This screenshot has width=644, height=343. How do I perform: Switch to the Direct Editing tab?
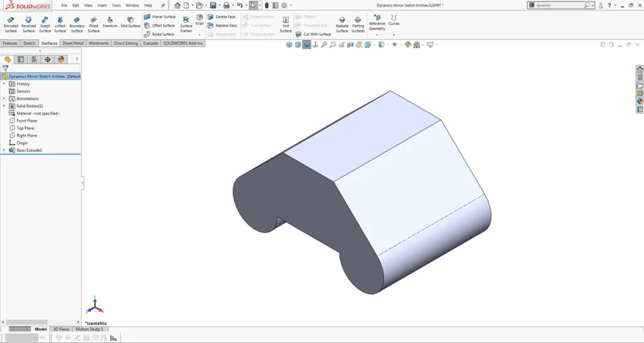point(126,43)
